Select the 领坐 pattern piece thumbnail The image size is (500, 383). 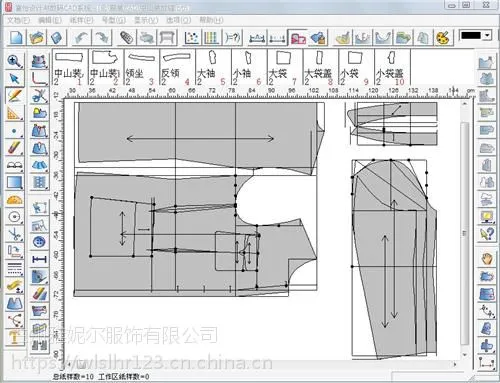click(x=141, y=68)
